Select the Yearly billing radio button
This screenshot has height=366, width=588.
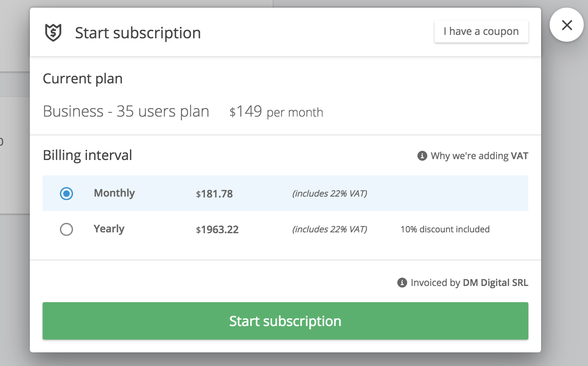click(66, 230)
